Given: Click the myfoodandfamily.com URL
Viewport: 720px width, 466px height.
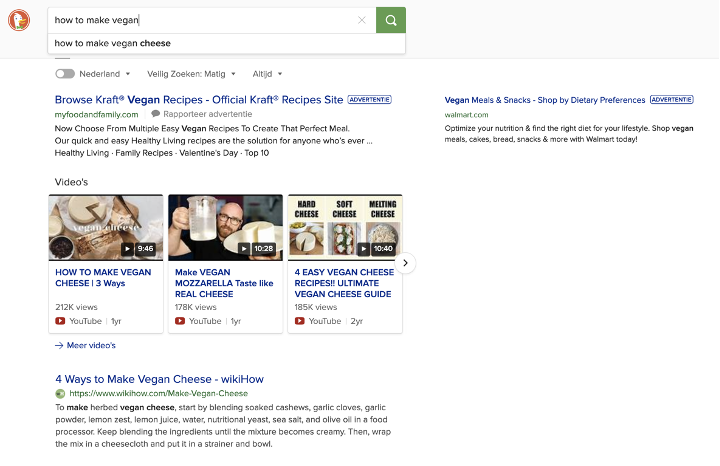Looking at the screenshot, I should pos(96,114).
